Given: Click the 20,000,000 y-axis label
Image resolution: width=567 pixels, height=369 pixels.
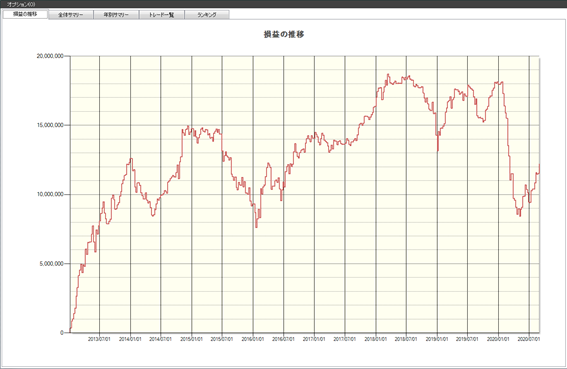Looking at the screenshot, I should pyautogui.click(x=50, y=56).
